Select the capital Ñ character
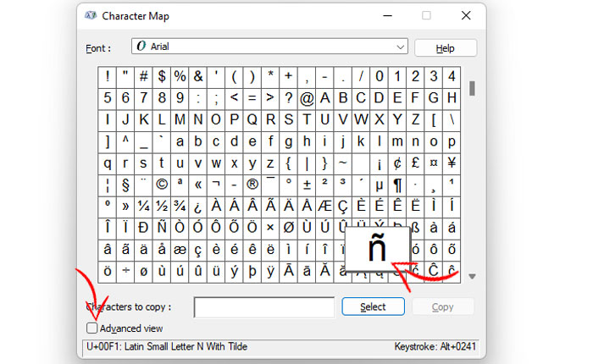593x364 pixels. (162, 228)
